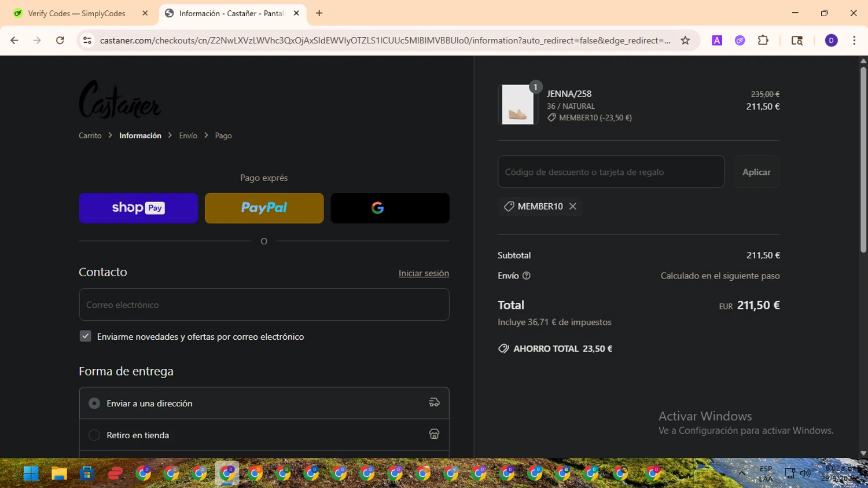Click the Castañer logo
The image size is (868, 488).
pos(120,99)
